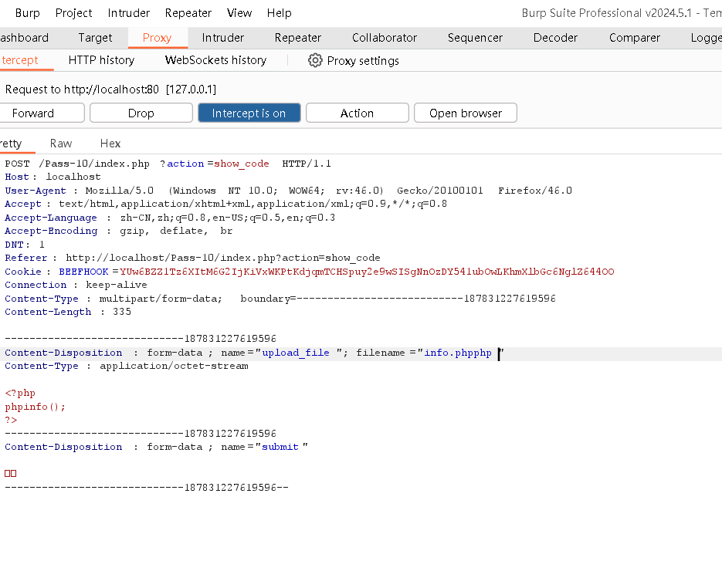The width and height of the screenshot is (722, 588).
Task: Open the Repeater menu in menu bar
Action: point(188,13)
